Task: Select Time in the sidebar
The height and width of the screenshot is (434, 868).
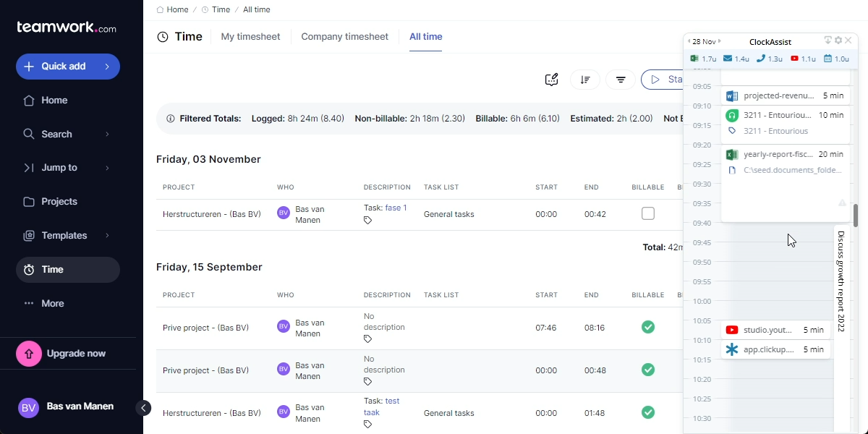Action: [x=68, y=270]
